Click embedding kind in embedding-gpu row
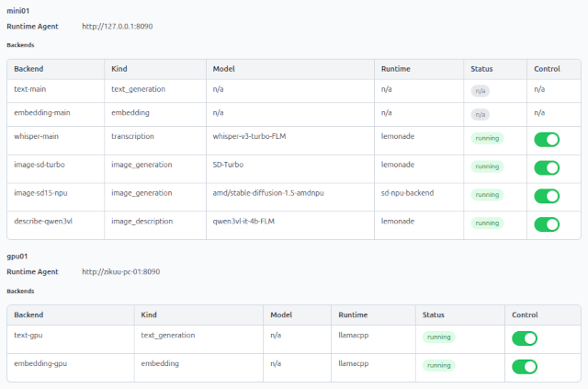This screenshot has height=389, width=588. click(160, 363)
